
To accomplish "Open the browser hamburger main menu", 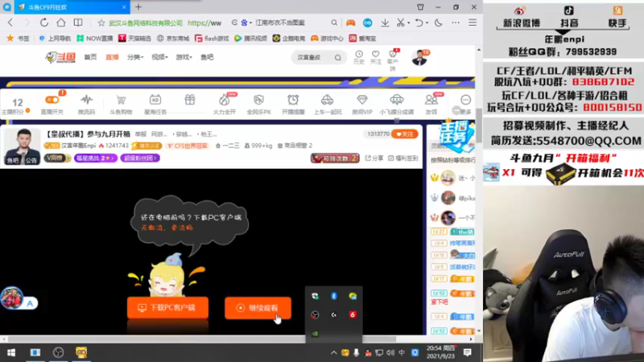I will click(x=473, y=23).
